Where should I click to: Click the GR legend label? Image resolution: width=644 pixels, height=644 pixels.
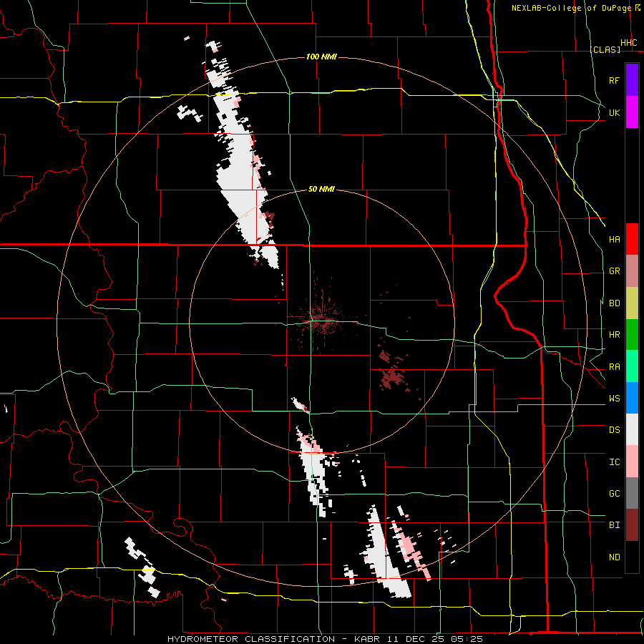point(614,271)
